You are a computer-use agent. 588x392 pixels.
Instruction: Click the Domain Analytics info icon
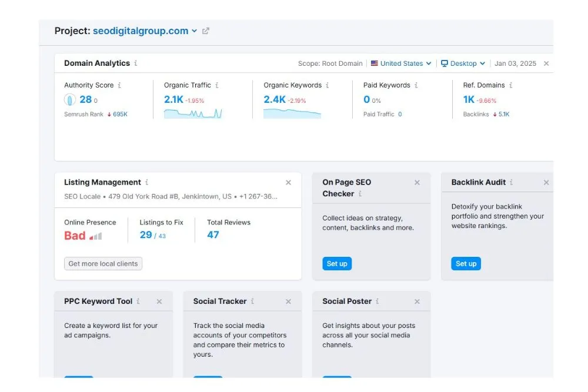point(136,63)
